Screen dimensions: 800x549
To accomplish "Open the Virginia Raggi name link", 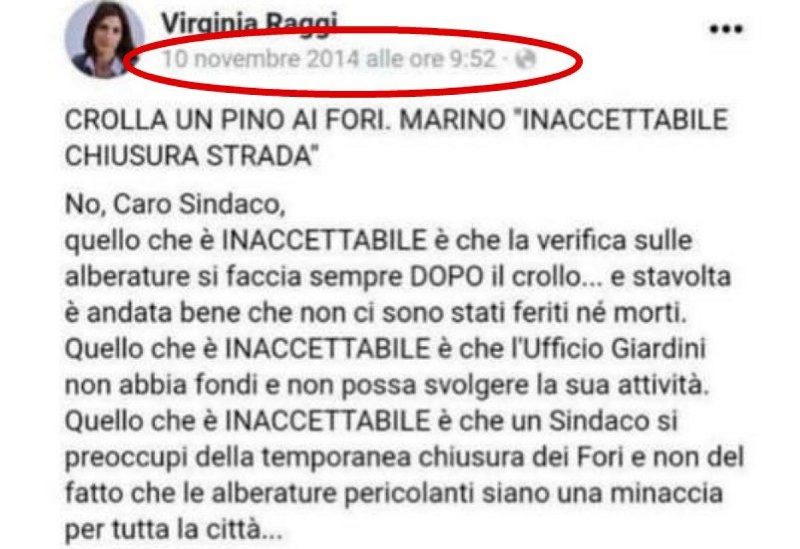I will pos(249,23).
